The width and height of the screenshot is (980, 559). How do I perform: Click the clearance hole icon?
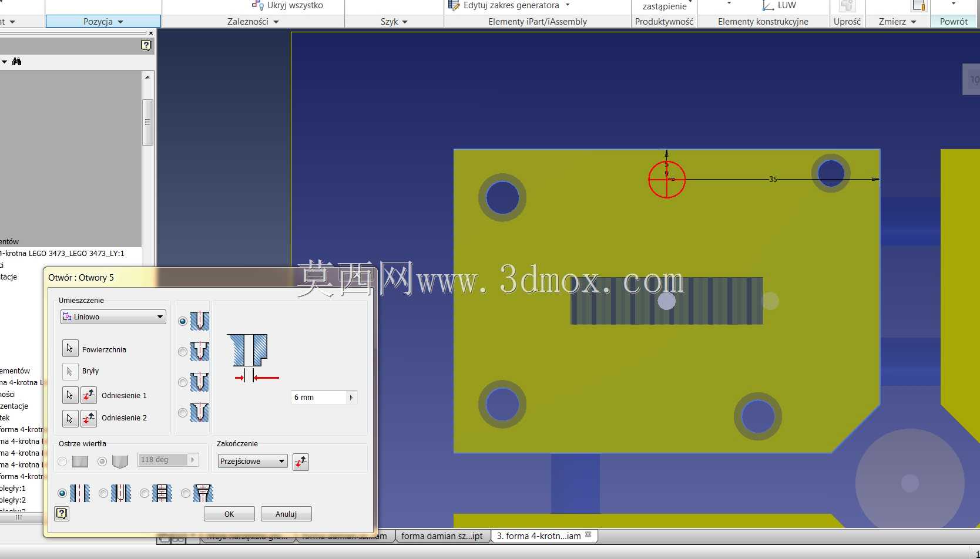121,493
